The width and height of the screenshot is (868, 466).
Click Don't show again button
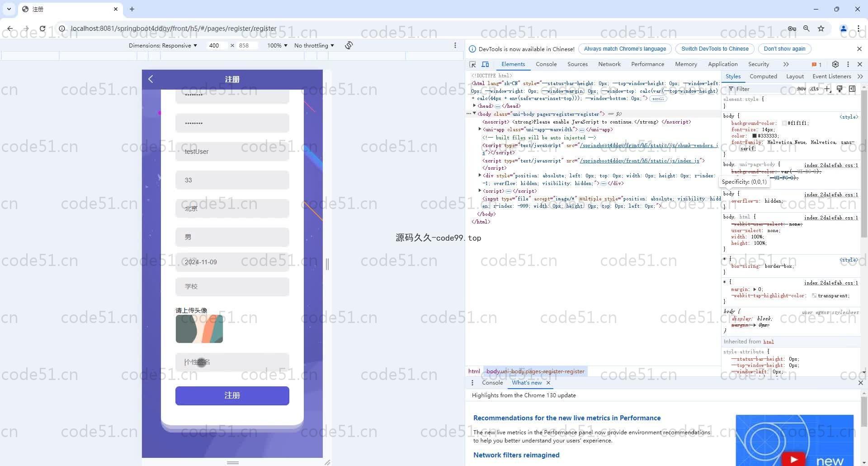coord(784,49)
